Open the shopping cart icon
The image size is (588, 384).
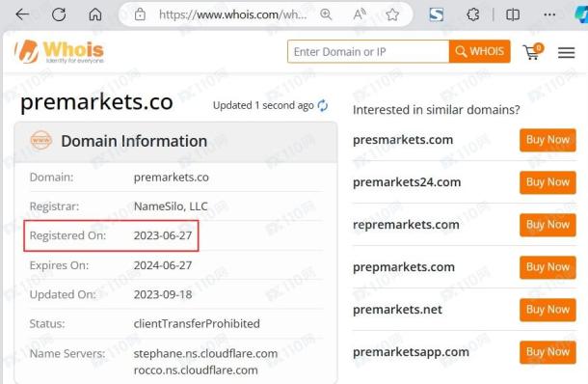click(533, 52)
